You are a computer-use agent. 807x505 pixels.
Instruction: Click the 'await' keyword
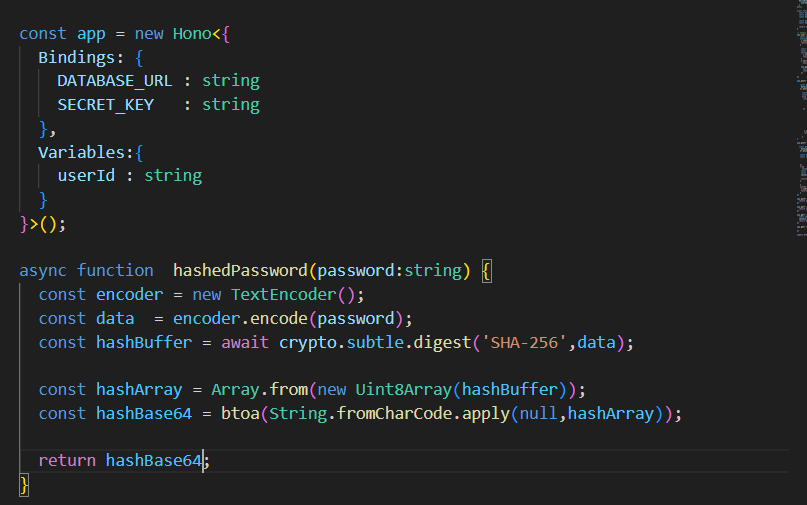point(245,343)
